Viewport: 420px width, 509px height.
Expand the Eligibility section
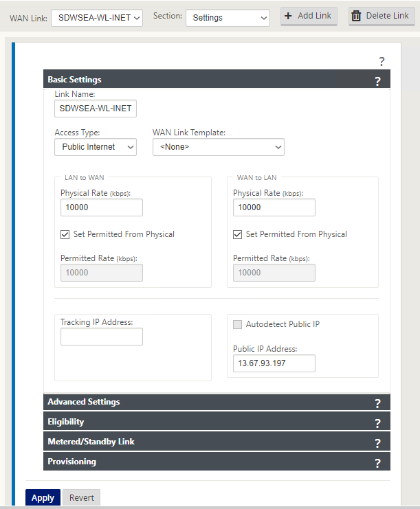[x=217, y=422]
